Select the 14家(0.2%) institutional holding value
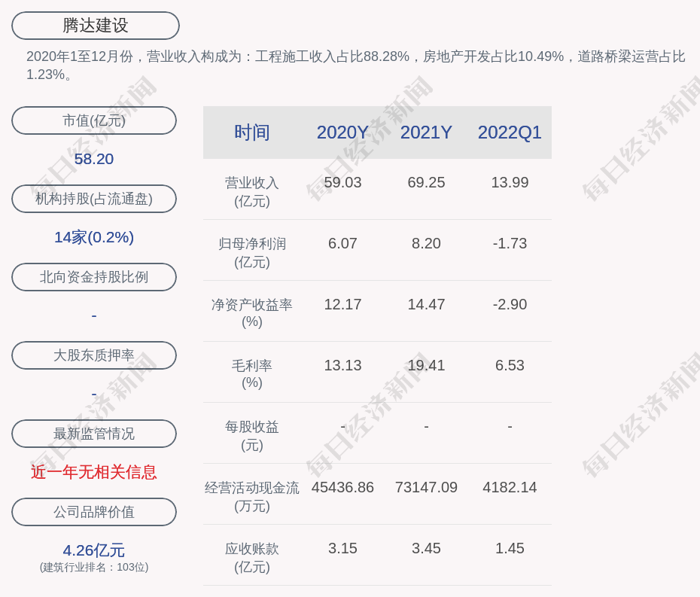The height and width of the screenshot is (597, 700). [94, 237]
